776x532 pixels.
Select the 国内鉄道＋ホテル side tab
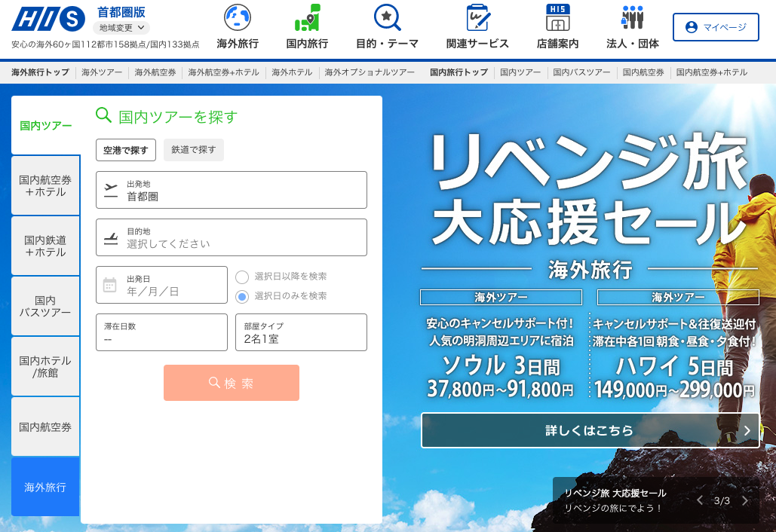[45, 246]
